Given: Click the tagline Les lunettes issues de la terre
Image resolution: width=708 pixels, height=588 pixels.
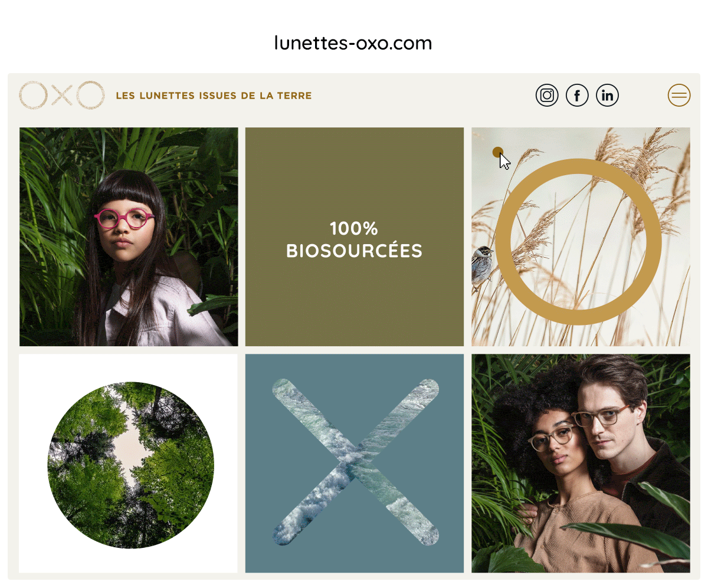Looking at the screenshot, I should tap(214, 96).
